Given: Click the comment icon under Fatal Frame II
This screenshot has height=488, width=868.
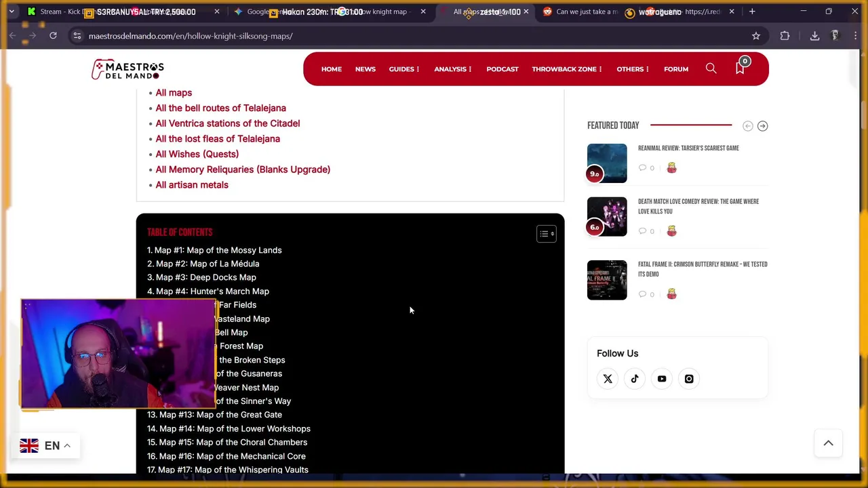Looking at the screenshot, I should coord(643,294).
